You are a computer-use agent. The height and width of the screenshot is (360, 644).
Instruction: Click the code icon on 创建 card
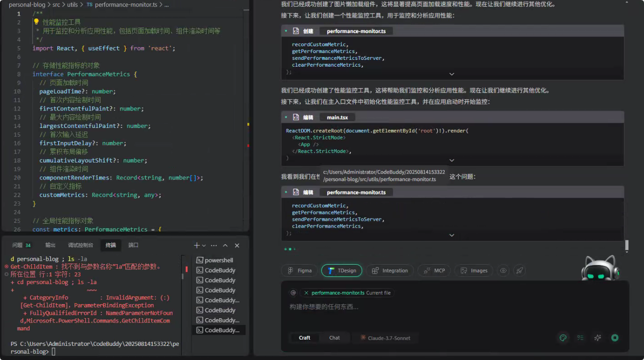(x=296, y=31)
